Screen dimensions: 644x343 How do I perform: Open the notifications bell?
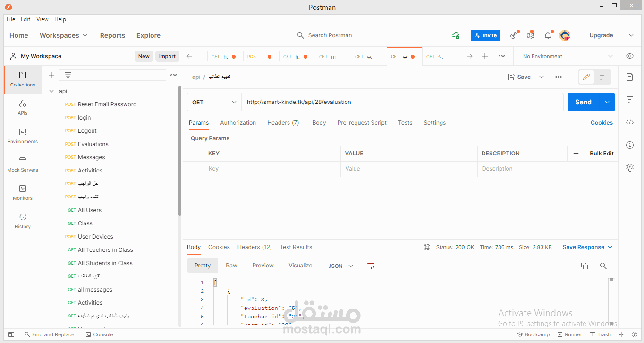click(x=548, y=35)
